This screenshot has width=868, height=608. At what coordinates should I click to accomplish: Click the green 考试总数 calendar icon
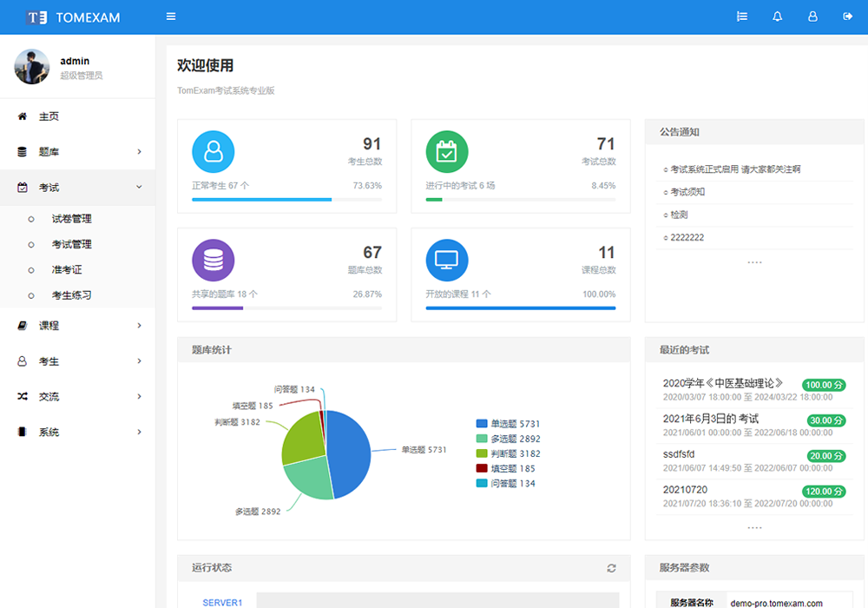447,152
